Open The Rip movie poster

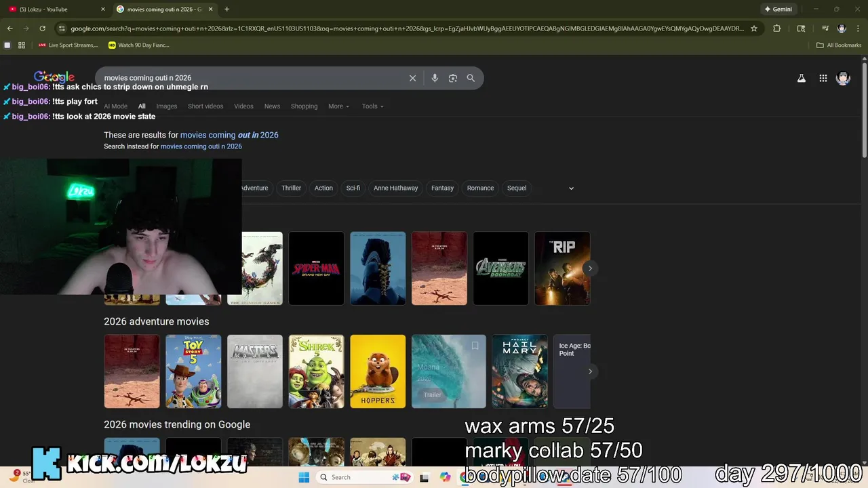[562, 268]
